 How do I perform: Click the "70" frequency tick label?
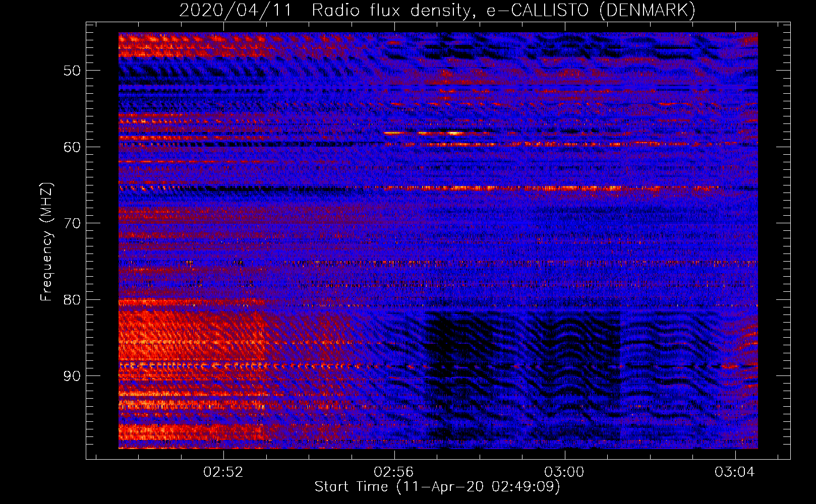pos(72,223)
